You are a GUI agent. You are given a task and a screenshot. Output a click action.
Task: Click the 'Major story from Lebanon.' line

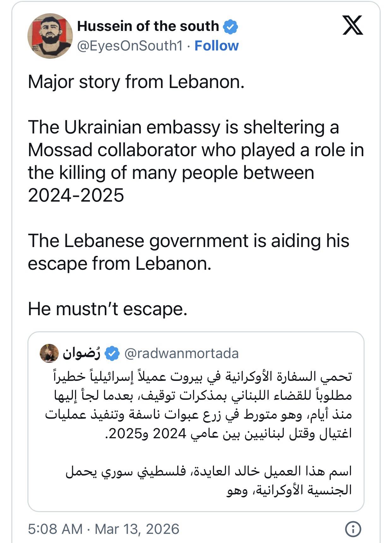pos(136,82)
